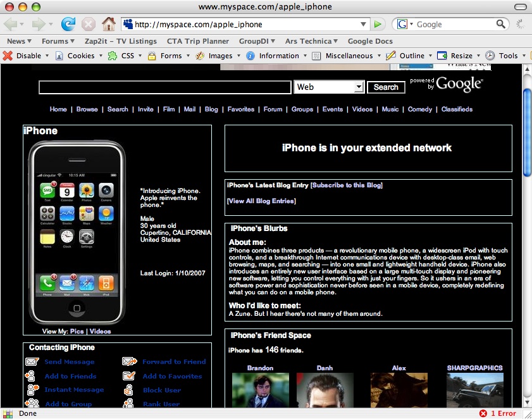The image size is (532, 419).
Task: Open the Browse navigation link
Action: [87, 109]
